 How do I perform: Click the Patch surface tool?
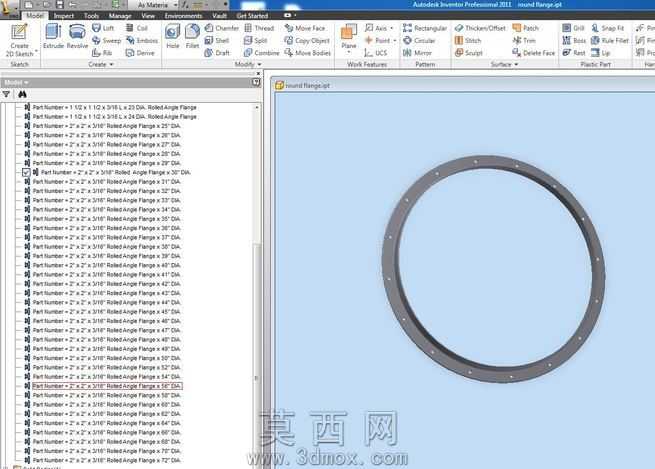coord(526,28)
